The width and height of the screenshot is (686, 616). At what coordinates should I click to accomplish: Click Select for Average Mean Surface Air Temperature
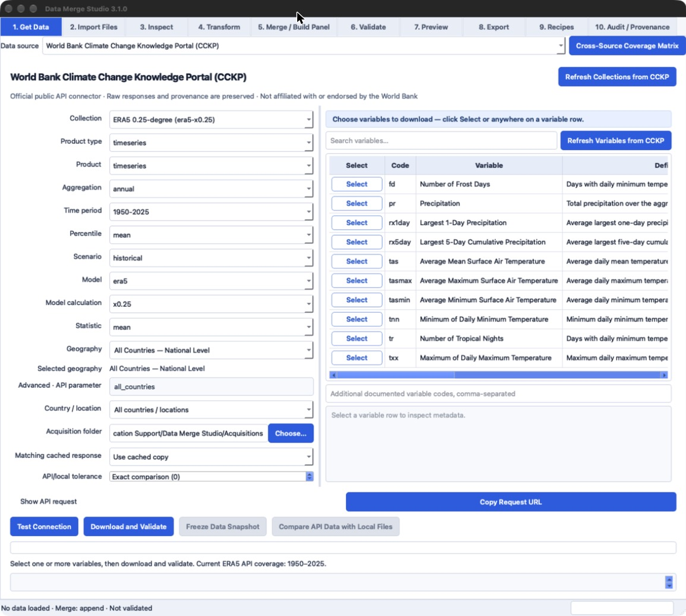(x=357, y=261)
